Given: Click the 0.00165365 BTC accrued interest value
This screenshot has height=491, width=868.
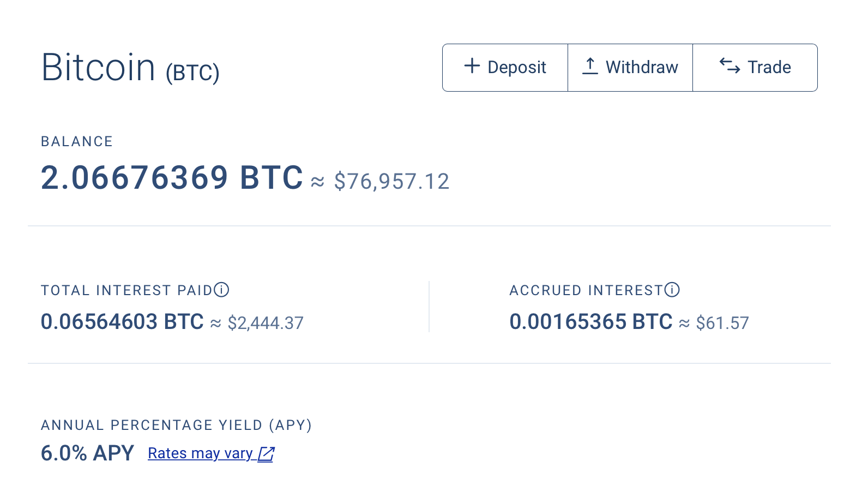Looking at the screenshot, I should coord(591,322).
